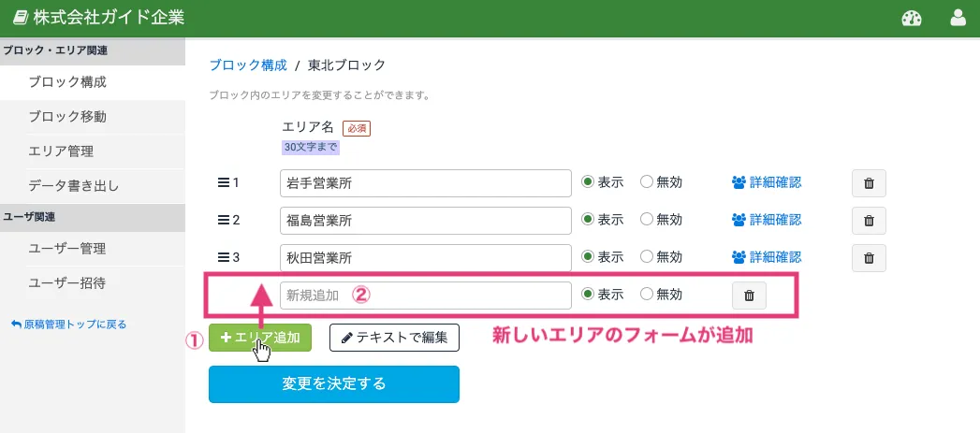This screenshot has width=980, height=433.
Task: Delete the 岩手営業所 row with trash icon
Action: [x=869, y=183]
